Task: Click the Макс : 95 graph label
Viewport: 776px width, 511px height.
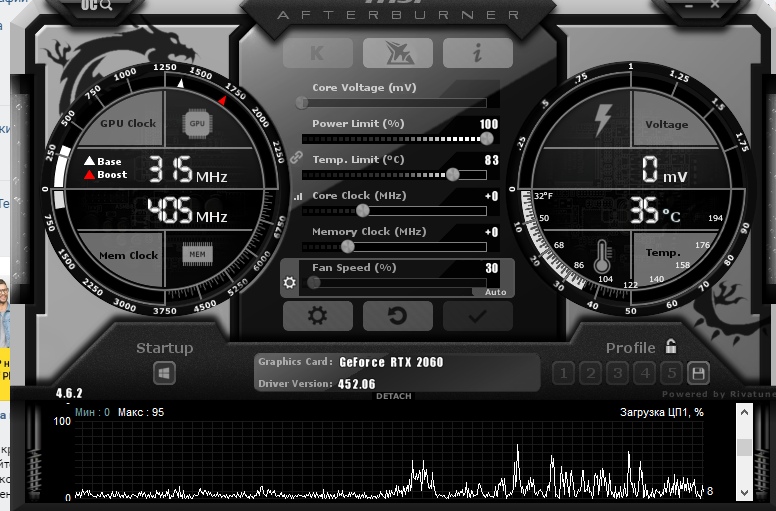Action: [141, 412]
